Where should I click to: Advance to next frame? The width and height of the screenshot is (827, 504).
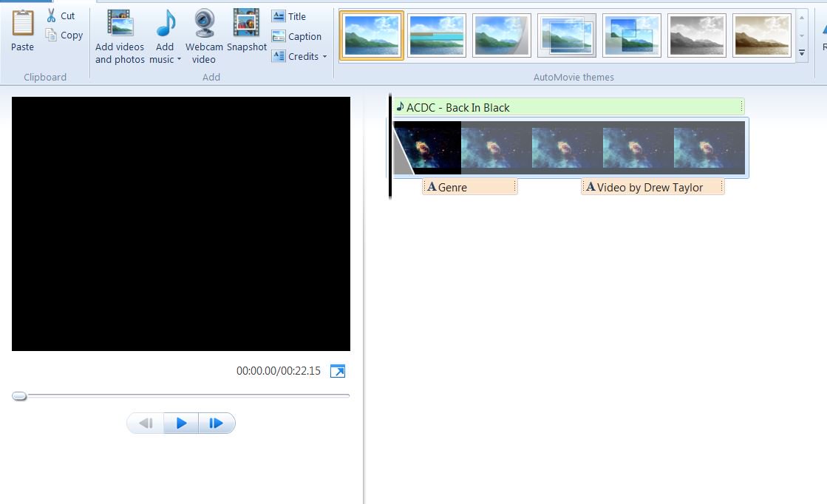point(217,423)
